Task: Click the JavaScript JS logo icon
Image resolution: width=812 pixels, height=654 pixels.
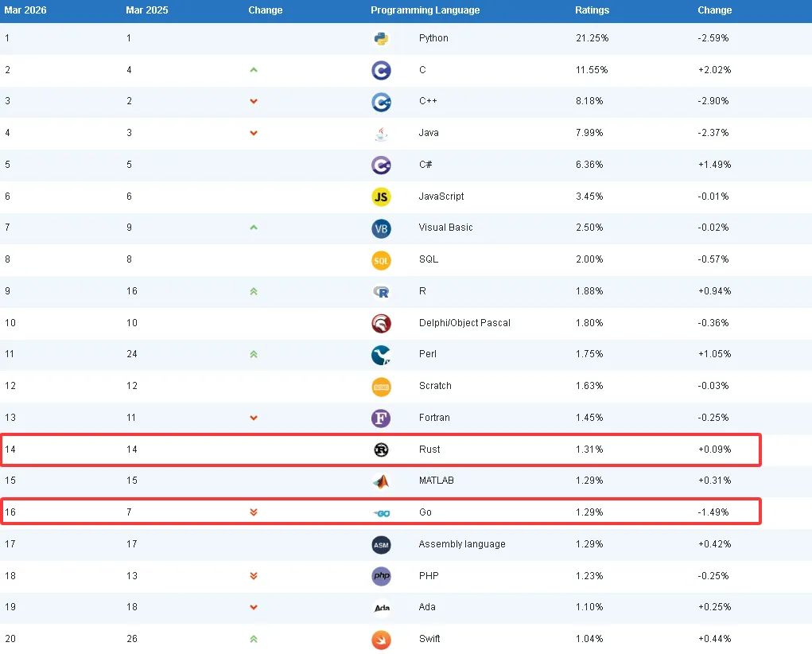Action: (x=381, y=197)
